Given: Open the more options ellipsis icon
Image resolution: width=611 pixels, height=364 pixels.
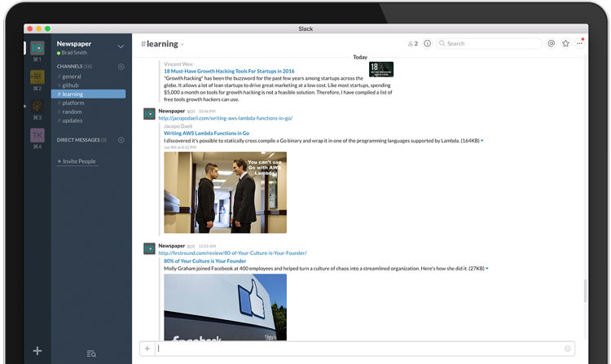Looking at the screenshot, I should tap(580, 44).
